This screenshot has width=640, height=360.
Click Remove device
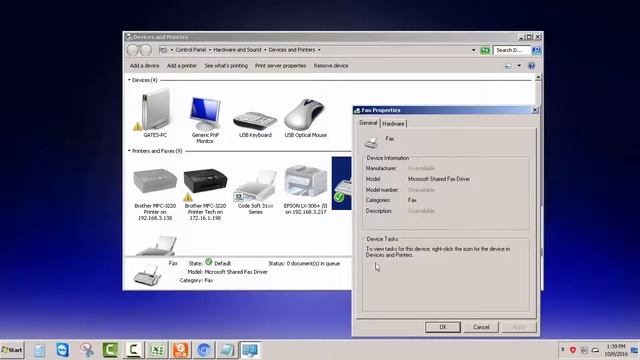[x=331, y=66]
